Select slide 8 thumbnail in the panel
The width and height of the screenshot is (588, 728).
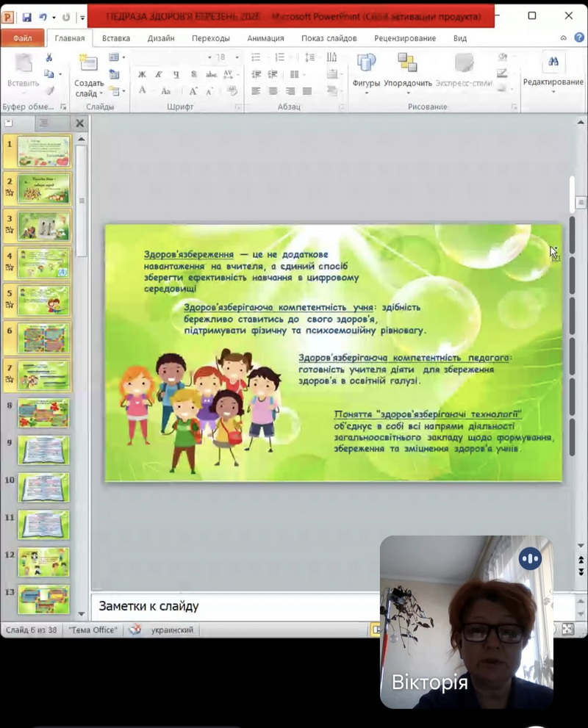coord(43,413)
